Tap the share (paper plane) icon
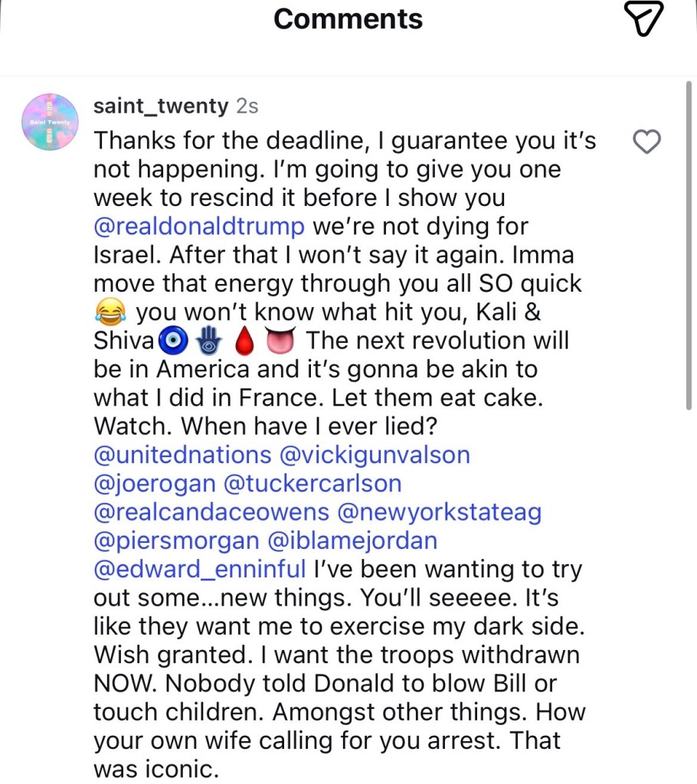Image resolution: width=697 pixels, height=784 pixels. click(x=643, y=18)
